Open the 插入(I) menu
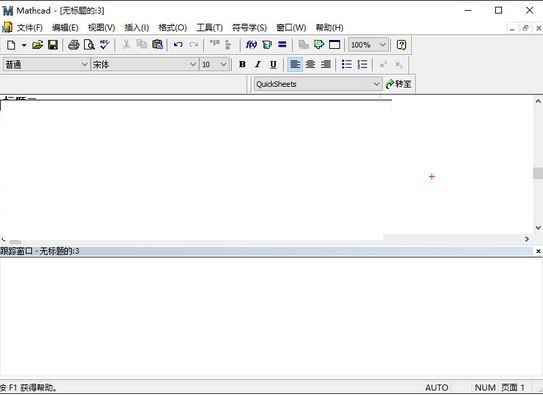The width and height of the screenshot is (543, 395). tap(137, 28)
